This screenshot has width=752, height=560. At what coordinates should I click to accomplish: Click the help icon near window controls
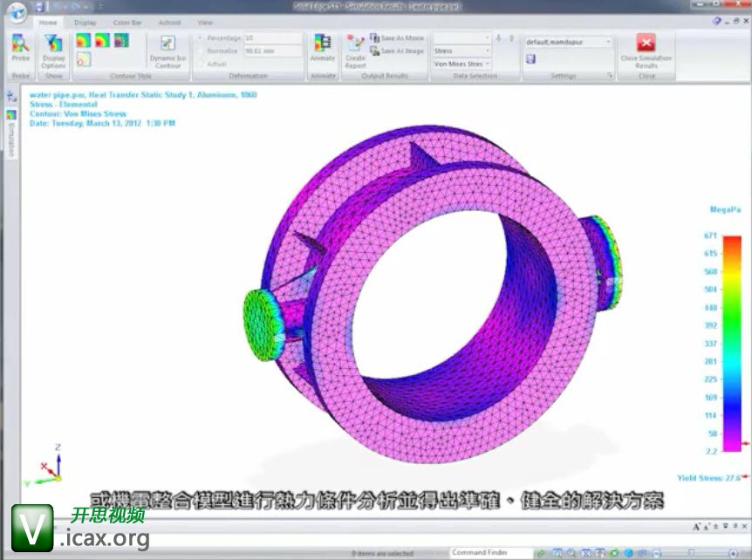point(716,21)
